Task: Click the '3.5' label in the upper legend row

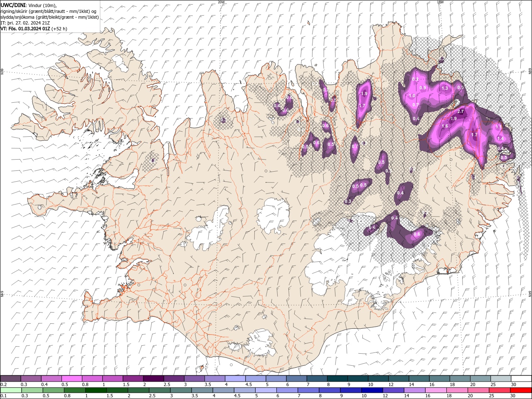Action: [207, 384]
